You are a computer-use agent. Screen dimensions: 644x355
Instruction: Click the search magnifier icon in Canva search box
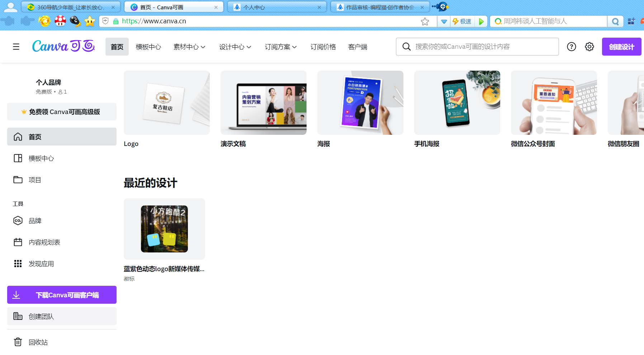tap(407, 47)
